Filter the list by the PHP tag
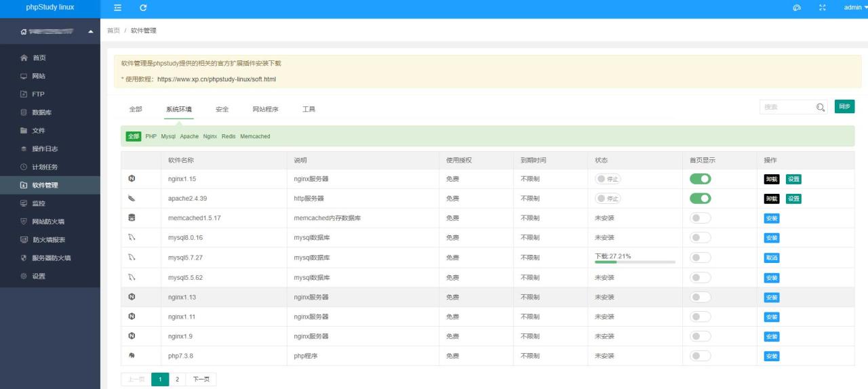 coord(151,136)
